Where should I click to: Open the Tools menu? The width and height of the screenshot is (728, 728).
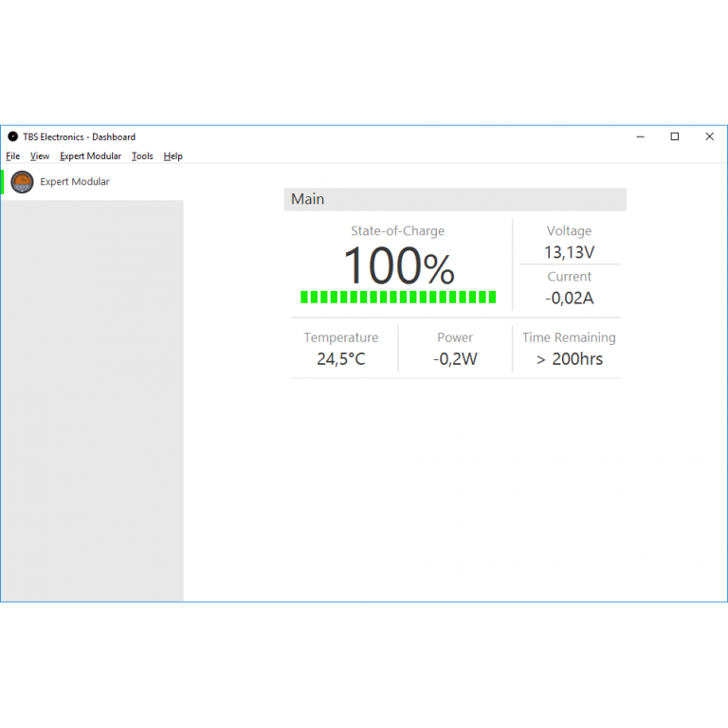(x=142, y=156)
